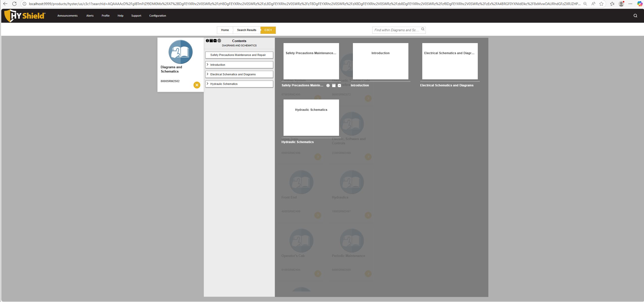Click the globe language icon in Contents
Viewport: 644px width, 302px height.
(x=219, y=41)
